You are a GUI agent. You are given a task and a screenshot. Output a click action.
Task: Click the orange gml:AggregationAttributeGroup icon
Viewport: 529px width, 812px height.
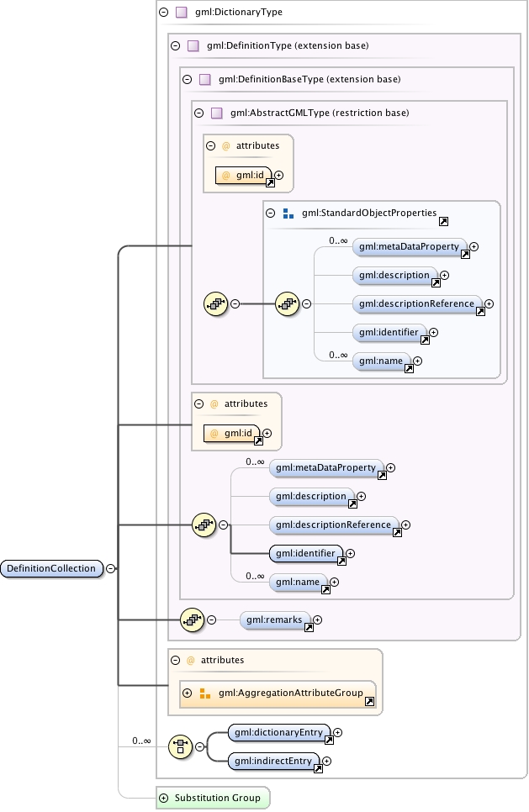coord(205,693)
